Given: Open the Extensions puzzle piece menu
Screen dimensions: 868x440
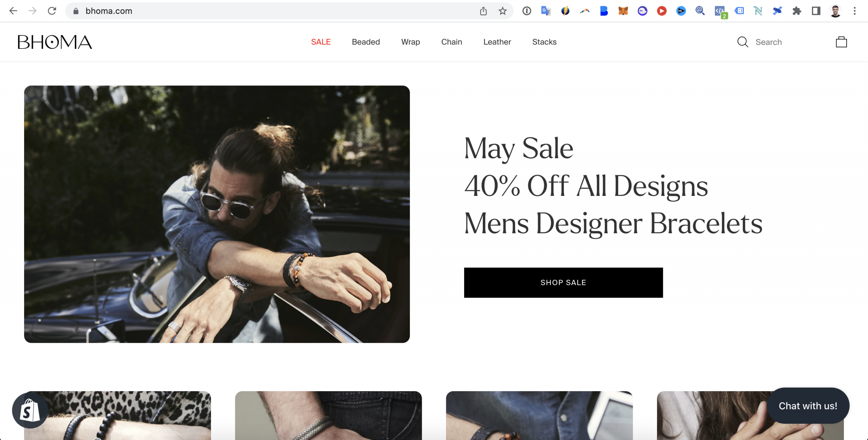Looking at the screenshot, I should pyautogui.click(x=797, y=11).
